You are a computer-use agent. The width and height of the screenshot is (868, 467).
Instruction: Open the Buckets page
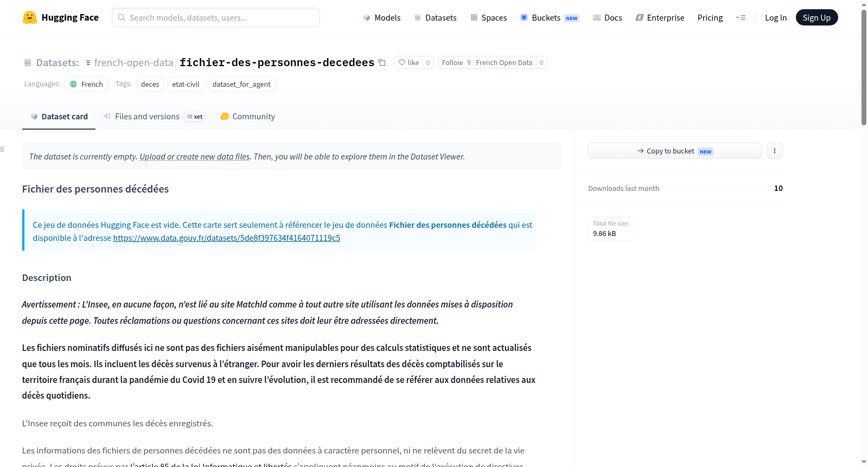[x=550, y=17]
